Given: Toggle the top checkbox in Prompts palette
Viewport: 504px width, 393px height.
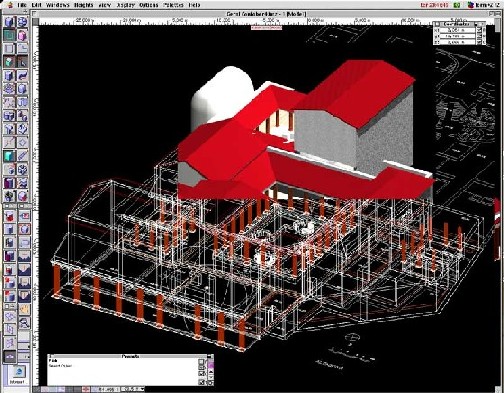Looking at the screenshot, I should (201, 362).
